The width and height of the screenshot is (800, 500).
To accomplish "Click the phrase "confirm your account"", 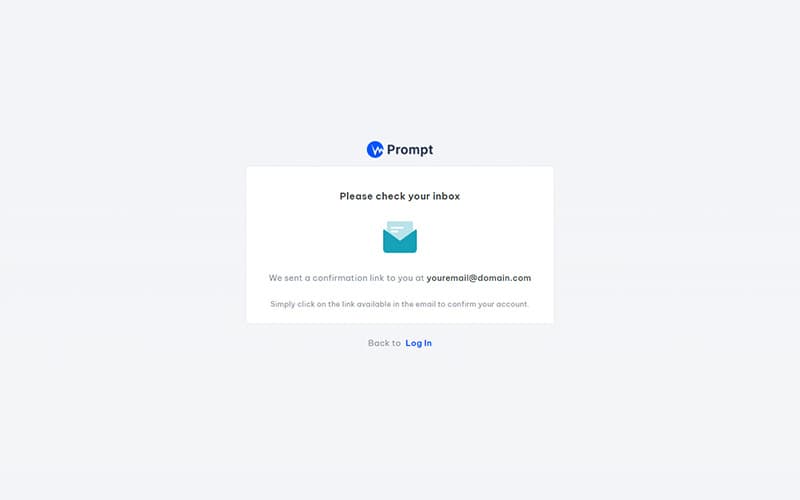I will tap(488, 304).
